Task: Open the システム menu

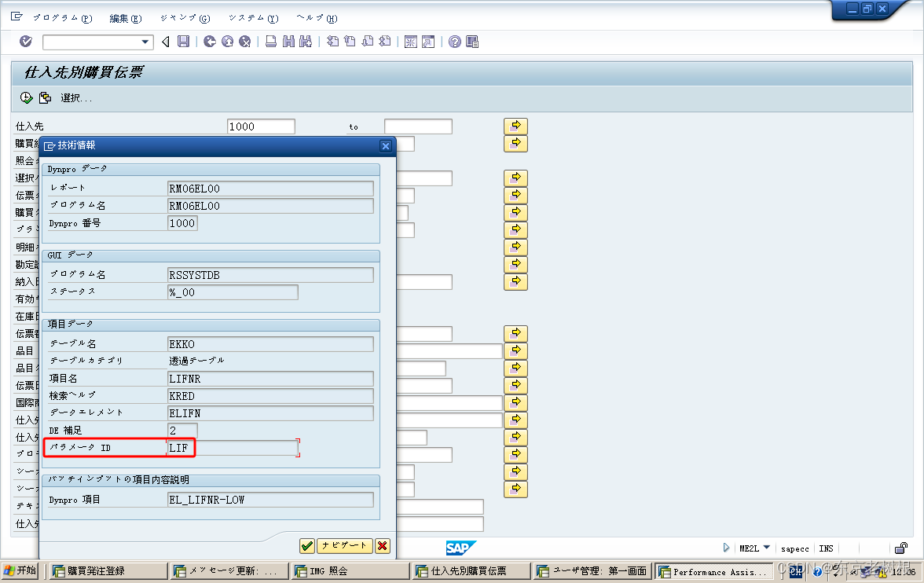Action: click(252, 17)
